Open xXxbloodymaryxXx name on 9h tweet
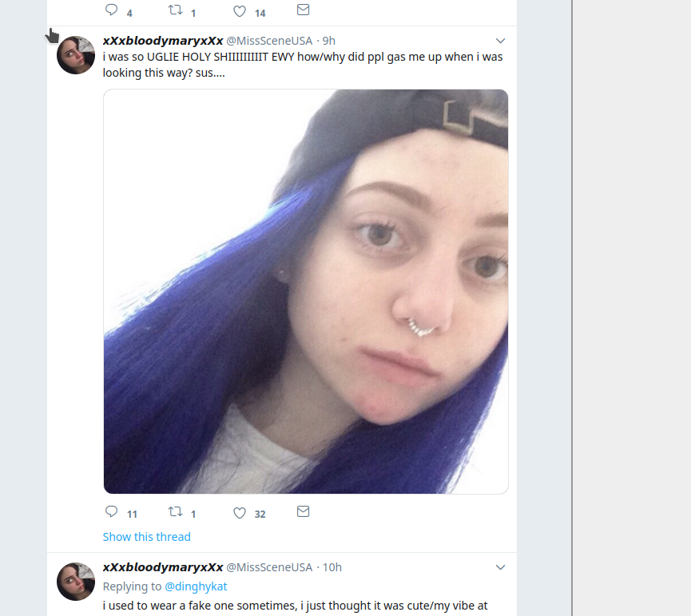Image resolution: width=691 pixels, height=616 pixels. coord(163,41)
